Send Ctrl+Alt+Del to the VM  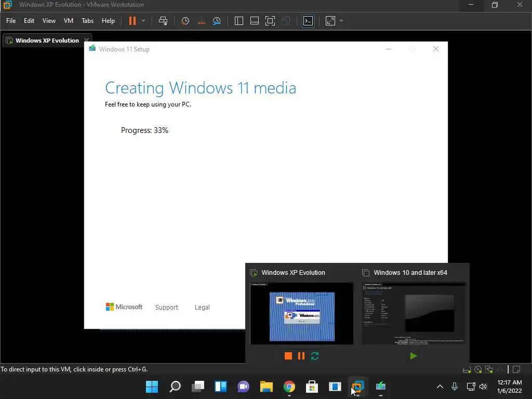coord(163,21)
